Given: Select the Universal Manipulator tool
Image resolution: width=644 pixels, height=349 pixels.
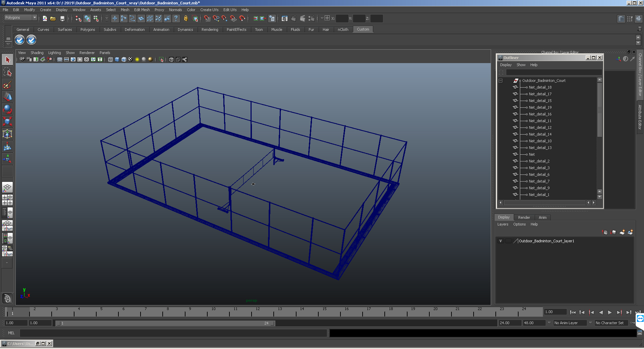Looking at the screenshot, I should point(7,134).
